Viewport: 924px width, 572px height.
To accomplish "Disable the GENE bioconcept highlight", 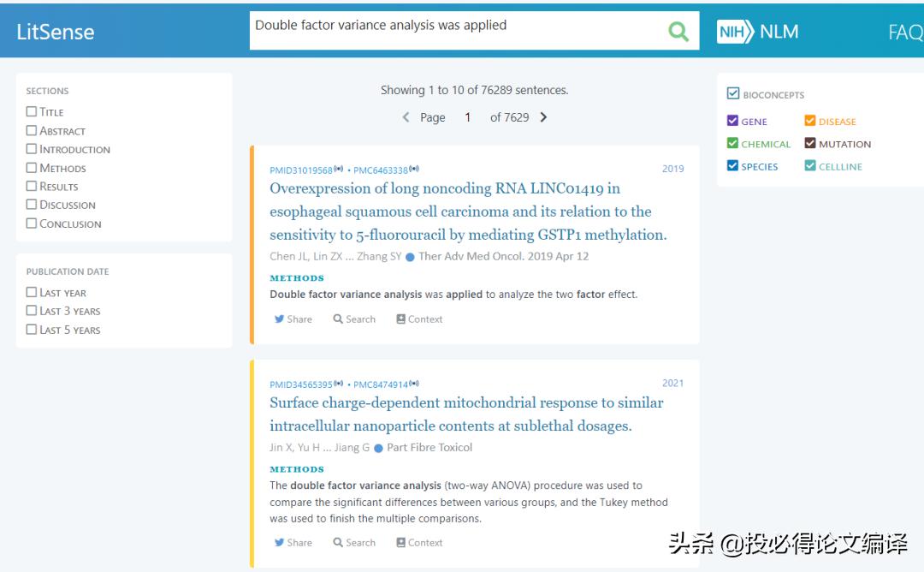I will coord(732,120).
